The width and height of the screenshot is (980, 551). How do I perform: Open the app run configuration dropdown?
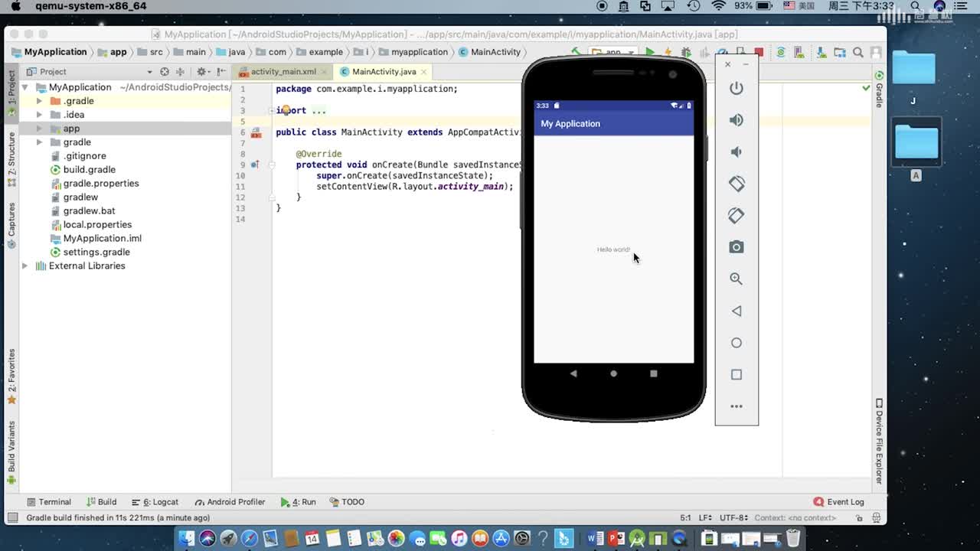[x=613, y=52]
